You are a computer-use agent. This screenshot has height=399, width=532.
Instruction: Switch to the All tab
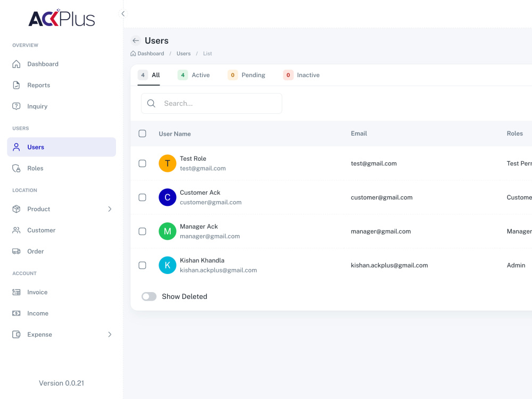point(148,75)
